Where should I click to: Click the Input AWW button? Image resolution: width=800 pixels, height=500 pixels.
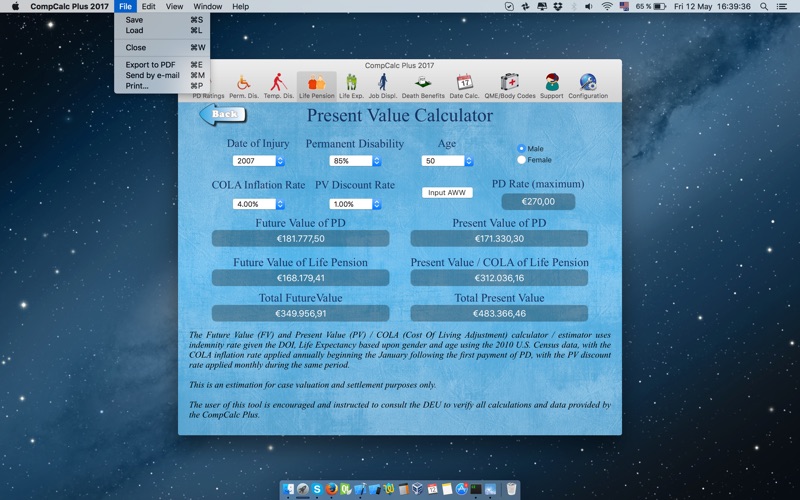[x=447, y=192]
